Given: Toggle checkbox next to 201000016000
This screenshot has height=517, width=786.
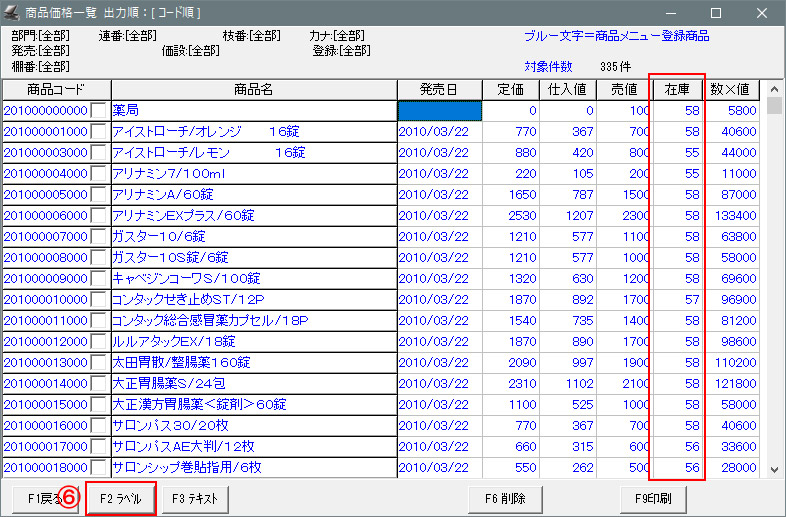Looking at the screenshot, I should point(99,425).
